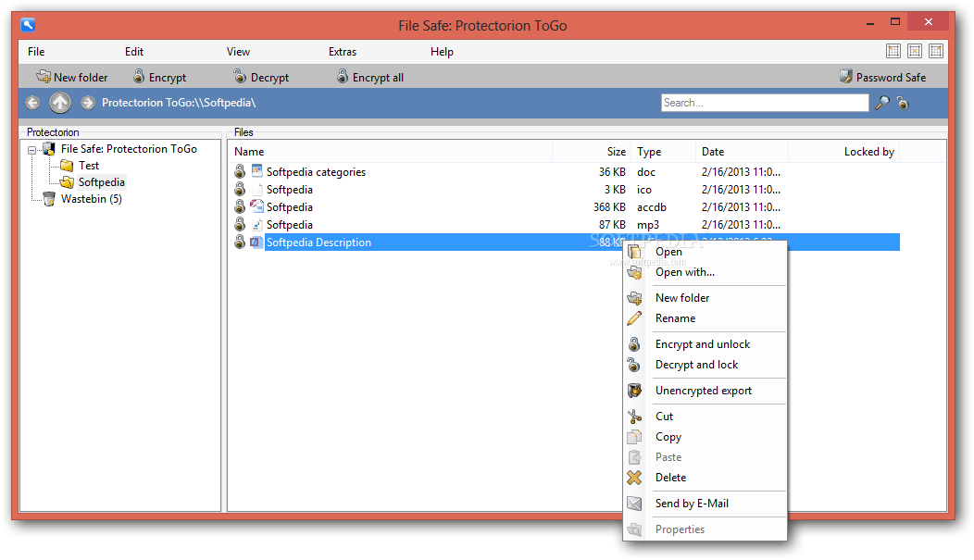The height and width of the screenshot is (560, 974).
Task: Click the lock icon of Softpedia Description row
Action: coord(240,242)
